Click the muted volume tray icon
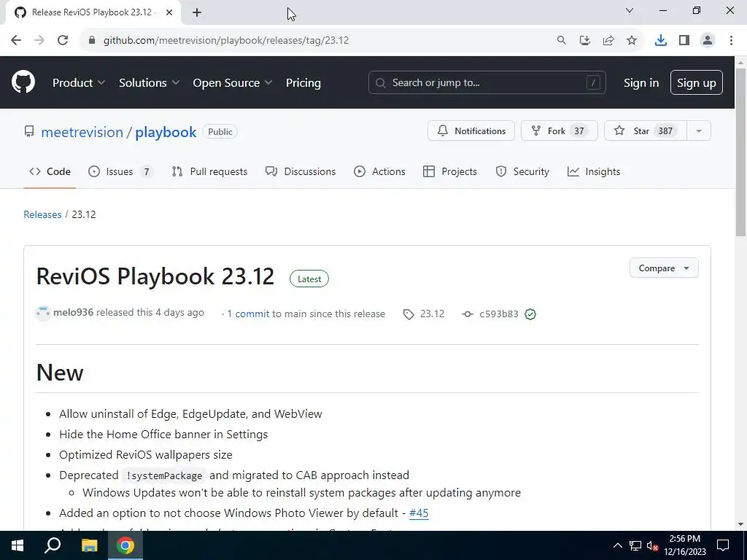 (653, 545)
